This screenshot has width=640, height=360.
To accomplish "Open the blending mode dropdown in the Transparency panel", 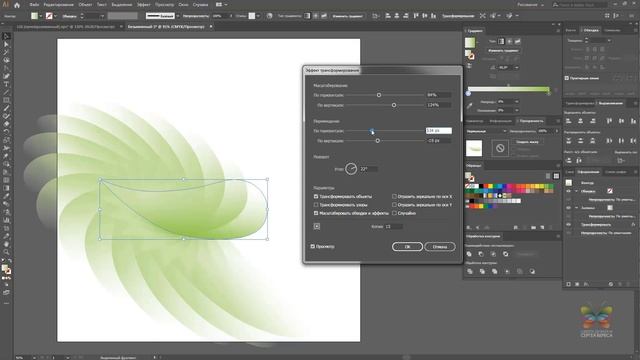I will coord(486,131).
